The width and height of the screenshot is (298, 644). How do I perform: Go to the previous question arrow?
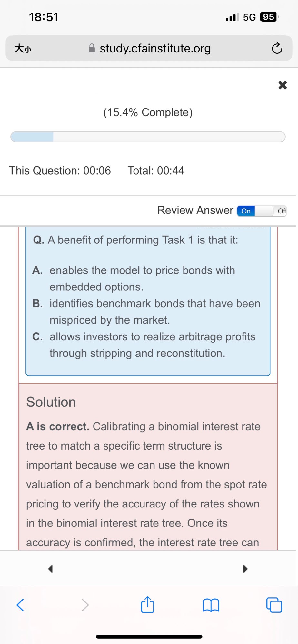point(50,569)
